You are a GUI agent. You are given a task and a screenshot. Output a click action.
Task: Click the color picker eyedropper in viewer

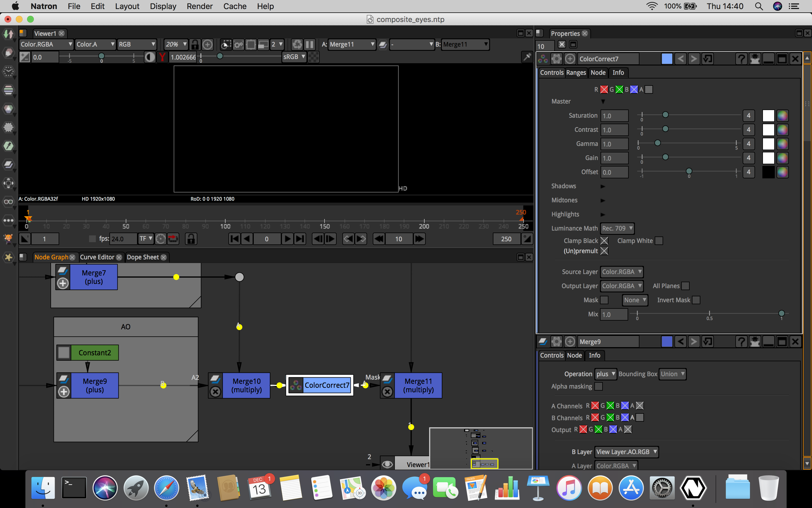pyautogui.click(x=527, y=57)
